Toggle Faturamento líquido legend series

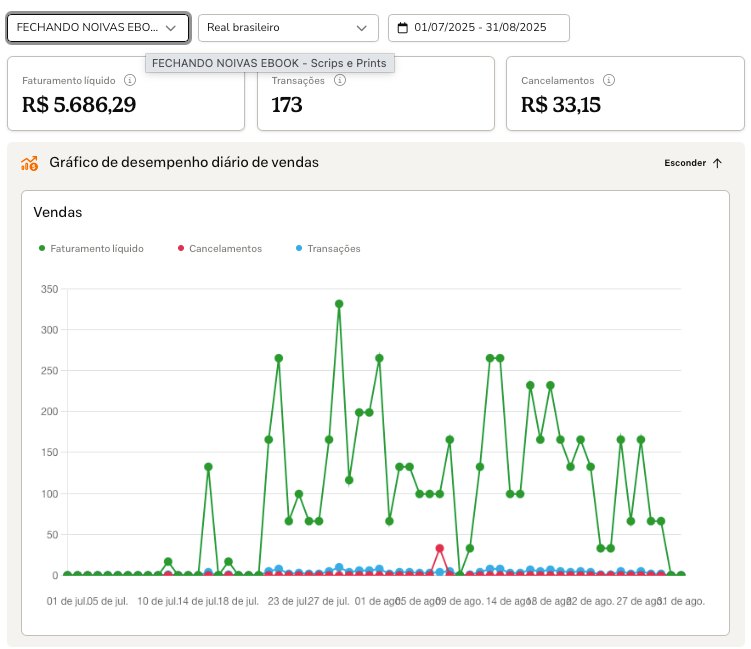tap(91, 249)
